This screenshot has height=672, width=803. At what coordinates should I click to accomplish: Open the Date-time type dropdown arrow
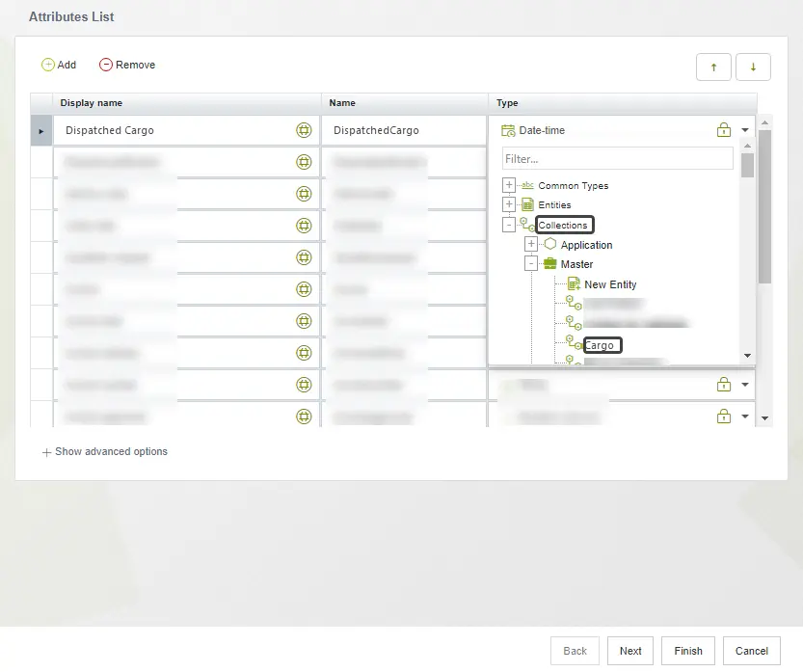point(745,130)
